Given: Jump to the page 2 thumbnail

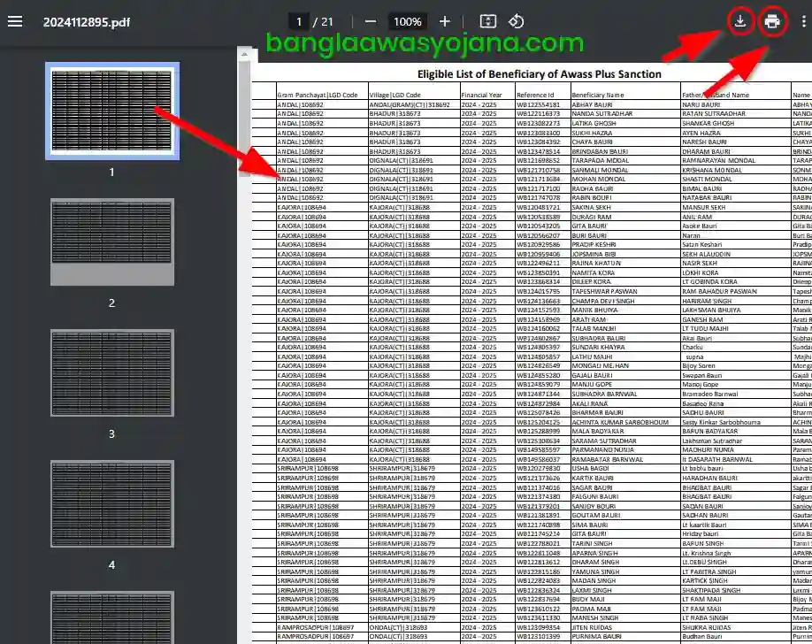Looking at the screenshot, I should (x=111, y=241).
